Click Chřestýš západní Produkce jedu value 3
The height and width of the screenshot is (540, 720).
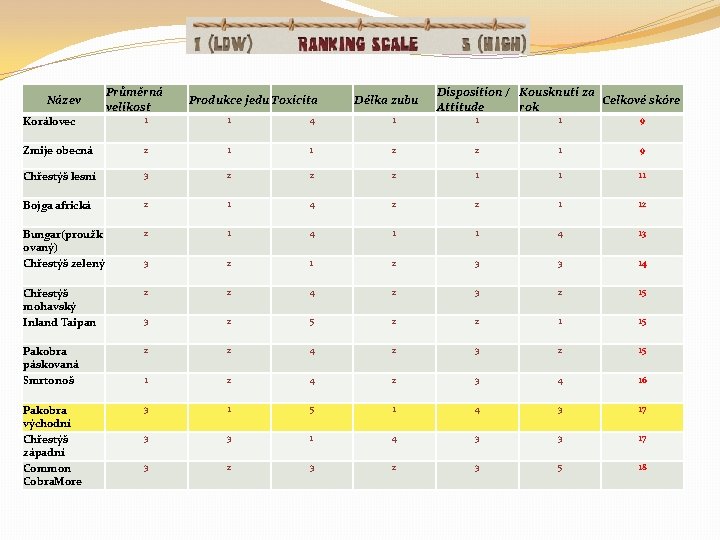coord(229,439)
